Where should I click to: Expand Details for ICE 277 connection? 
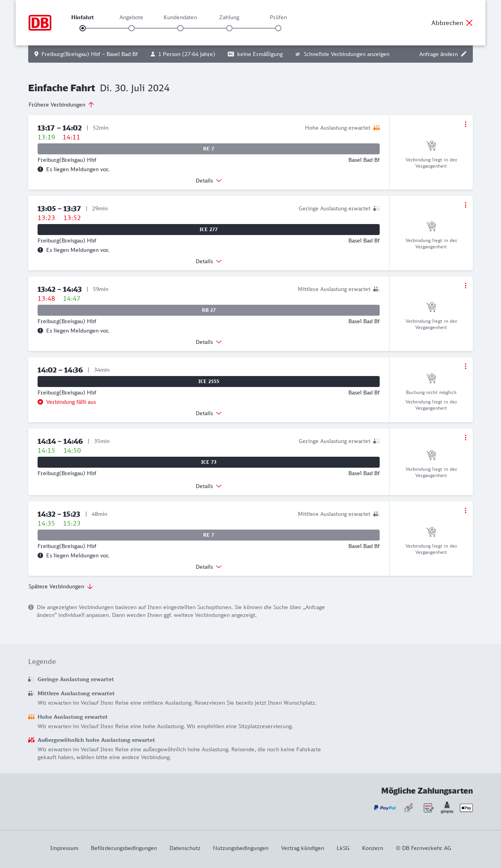[209, 261]
